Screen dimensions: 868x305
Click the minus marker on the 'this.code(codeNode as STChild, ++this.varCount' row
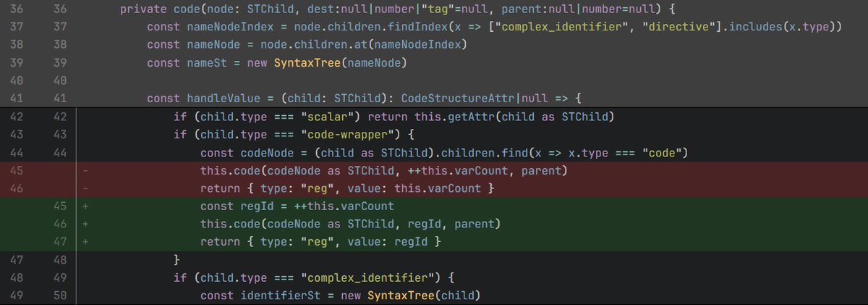pos(86,170)
